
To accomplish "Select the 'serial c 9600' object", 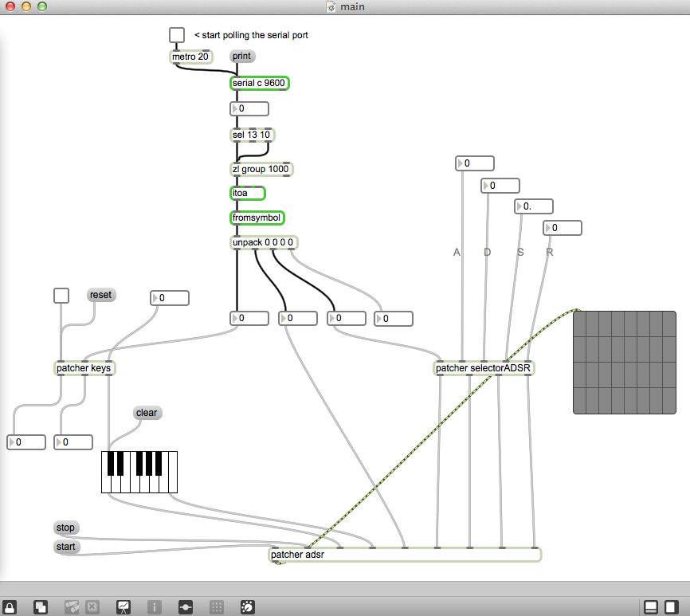I will pyautogui.click(x=259, y=83).
